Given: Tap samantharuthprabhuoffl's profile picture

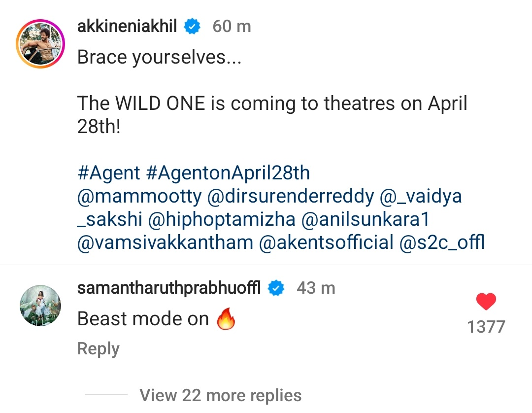Looking at the screenshot, I should click(40, 306).
